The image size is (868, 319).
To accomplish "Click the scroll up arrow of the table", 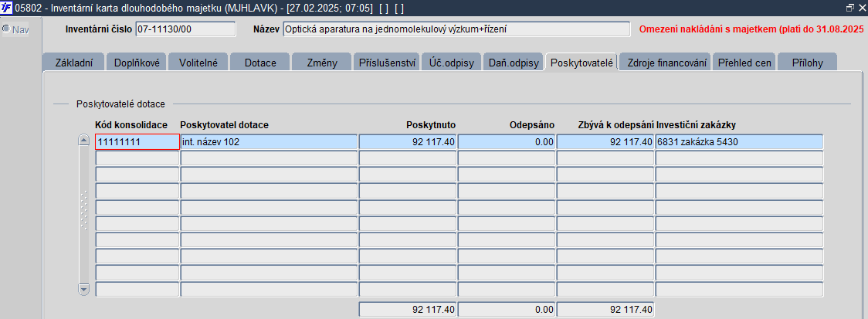I will (84, 140).
